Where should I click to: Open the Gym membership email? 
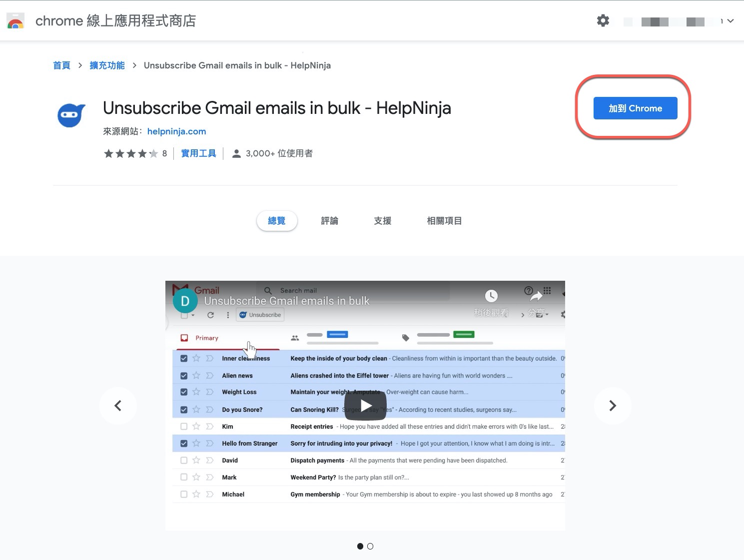point(369,495)
